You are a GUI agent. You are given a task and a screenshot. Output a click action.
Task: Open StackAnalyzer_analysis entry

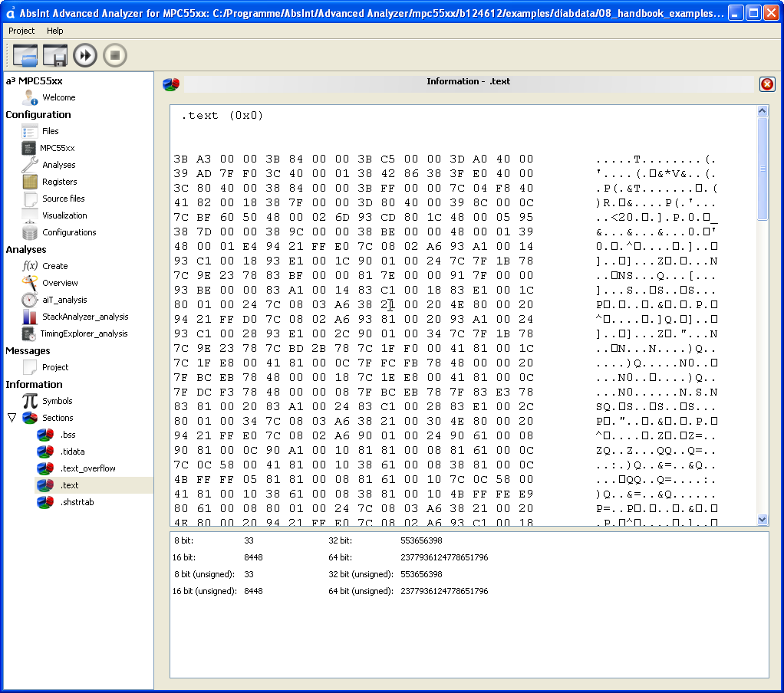click(x=85, y=317)
